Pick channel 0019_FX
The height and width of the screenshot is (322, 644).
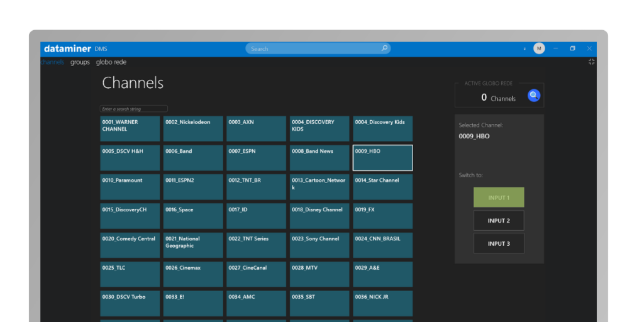(383, 216)
